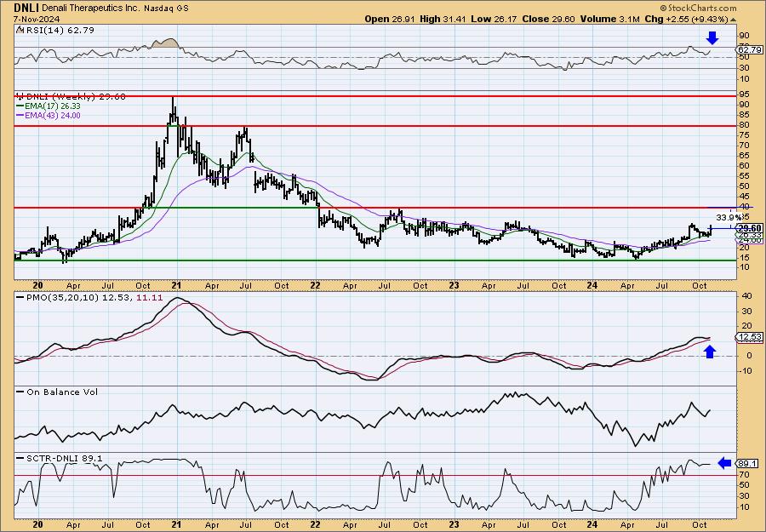766x532 pixels.
Task: Click the year 24 label under the price panel
Action: (592, 285)
